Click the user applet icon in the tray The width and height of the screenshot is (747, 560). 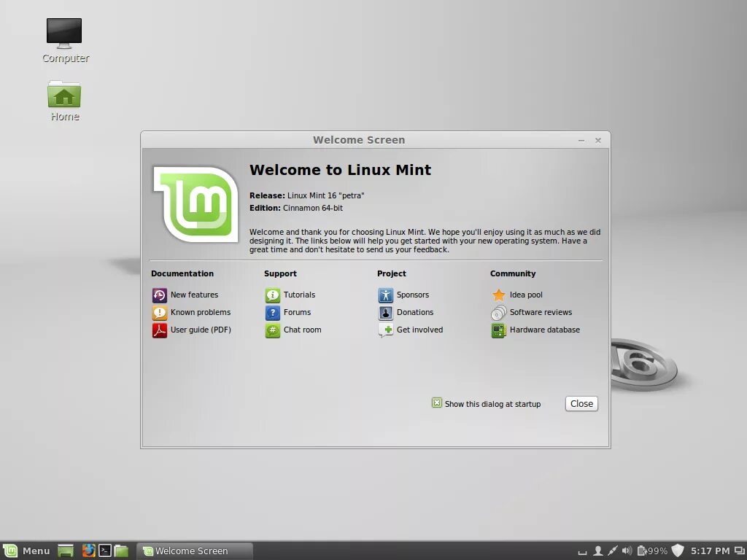[597, 551]
